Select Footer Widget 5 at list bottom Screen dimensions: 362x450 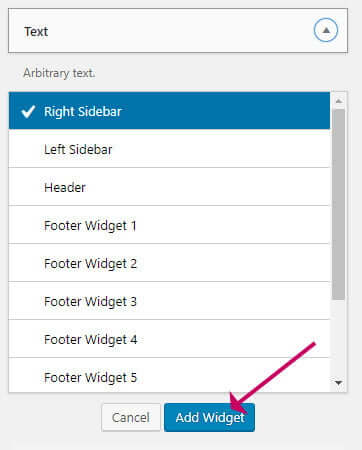169,375
